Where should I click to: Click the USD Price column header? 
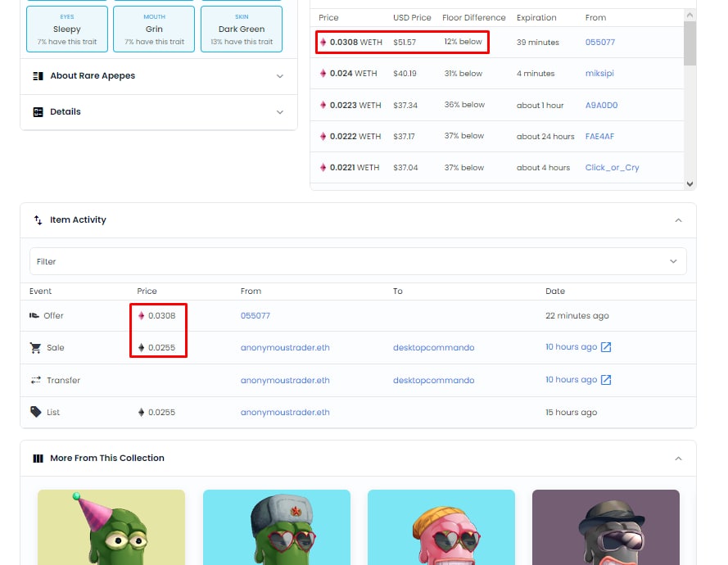(412, 18)
